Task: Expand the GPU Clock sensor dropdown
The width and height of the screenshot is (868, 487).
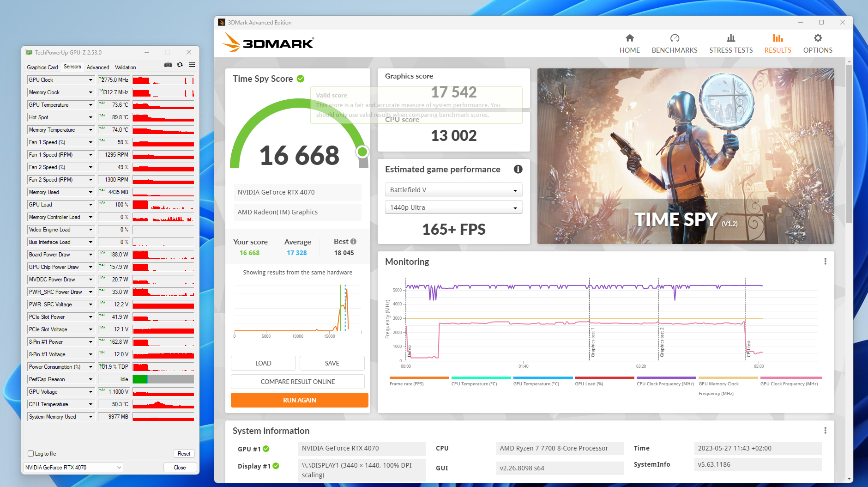Action: point(90,80)
